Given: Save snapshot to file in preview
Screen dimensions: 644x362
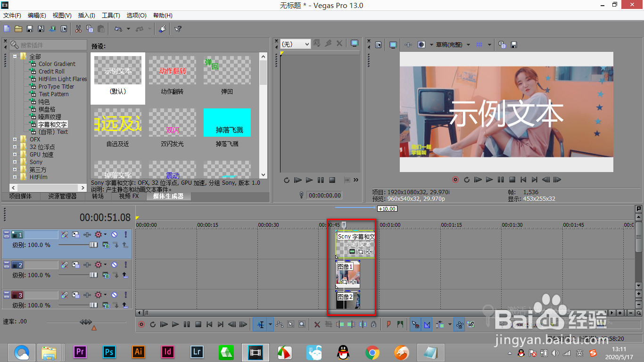Looking at the screenshot, I should pos(514,45).
